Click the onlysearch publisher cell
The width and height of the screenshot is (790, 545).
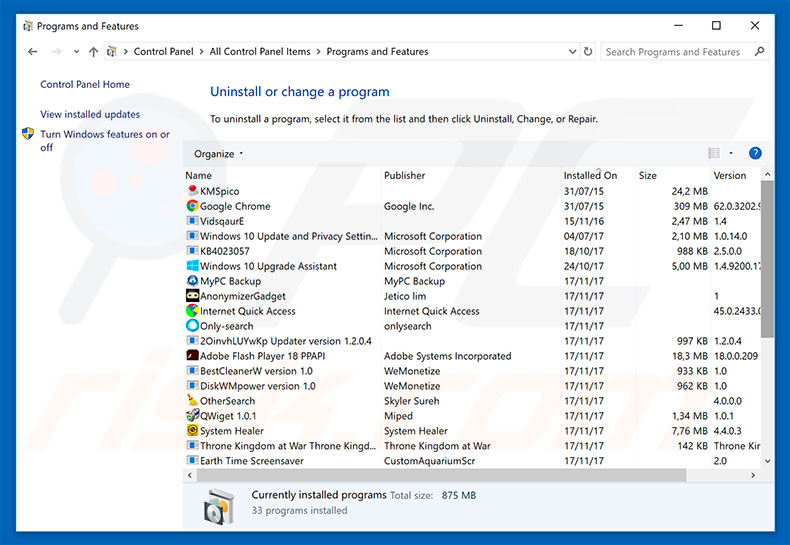408,326
